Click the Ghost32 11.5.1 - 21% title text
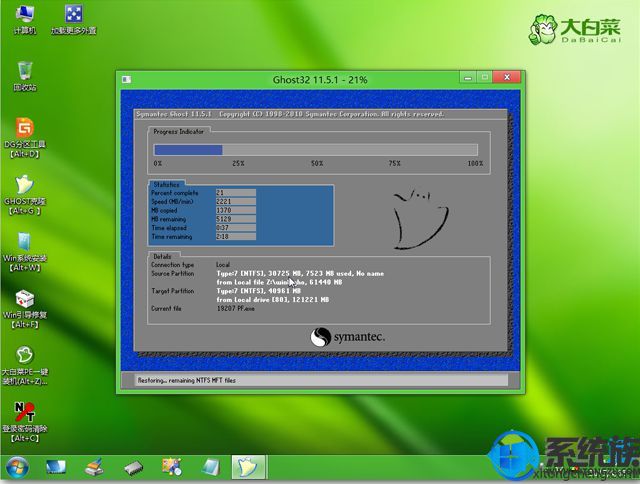 coord(320,80)
